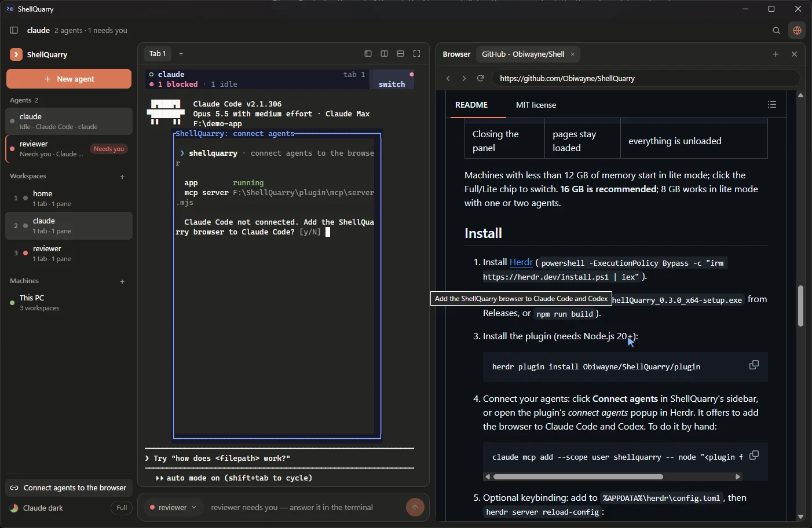Split pane into side-by-side columns
This screenshot has height=528, width=812.
pos(384,54)
